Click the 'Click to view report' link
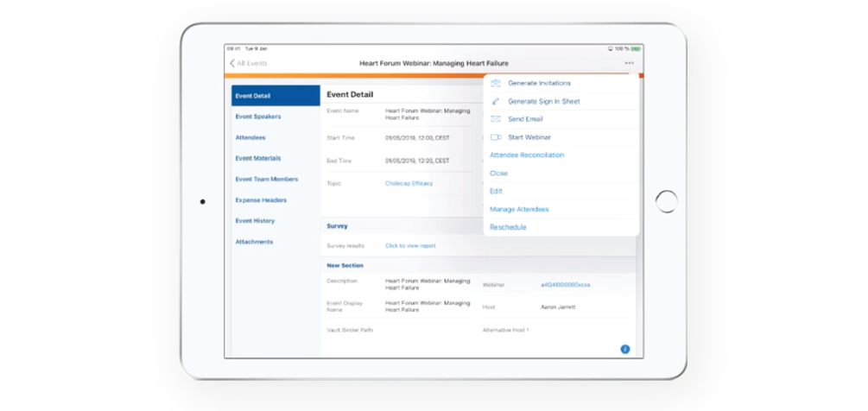 pyautogui.click(x=410, y=246)
